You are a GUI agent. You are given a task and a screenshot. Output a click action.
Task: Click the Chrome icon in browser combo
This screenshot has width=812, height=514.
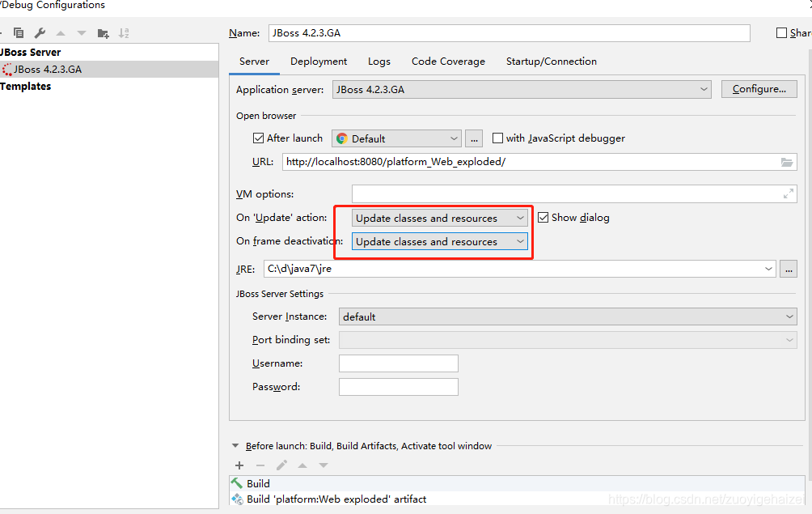[342, 138]
